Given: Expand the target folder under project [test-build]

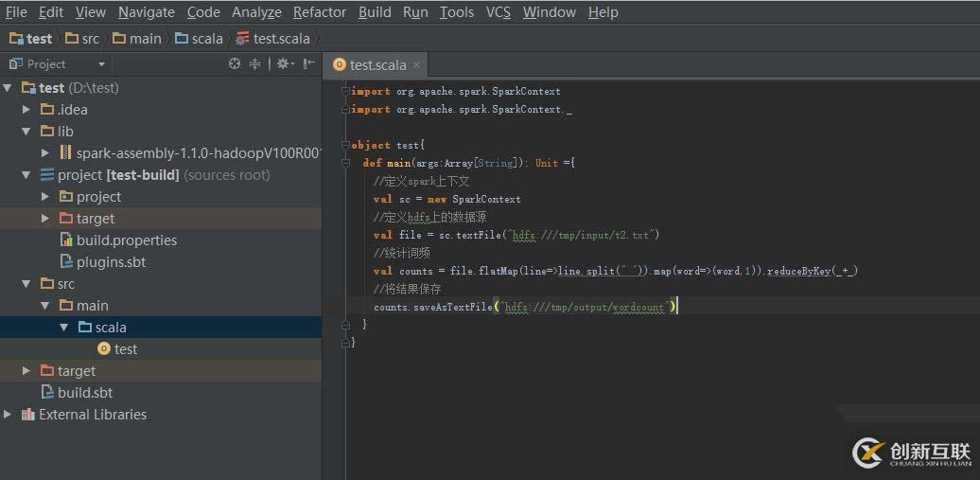Looking at the screenshot, I should click(x=45, y=219).
